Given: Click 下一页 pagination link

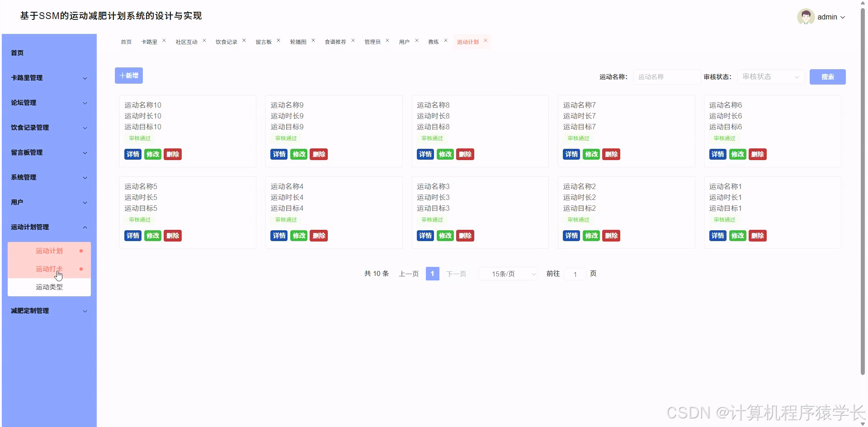Looking at the screenshot, I should point(456,274).
